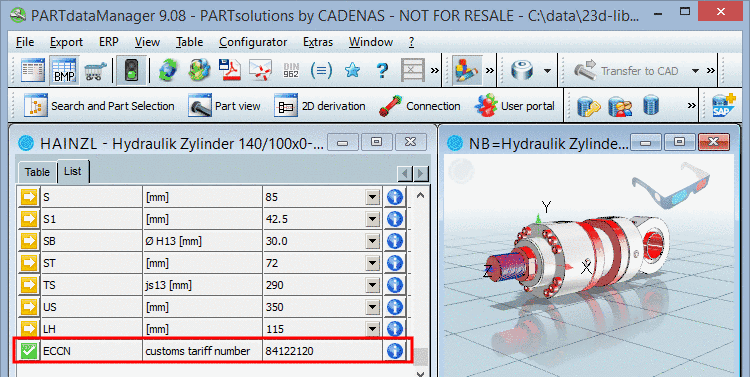This screenshot has width=750, height=377.
Task: Click info icon in SB row
Action: [x=395, y=241]
